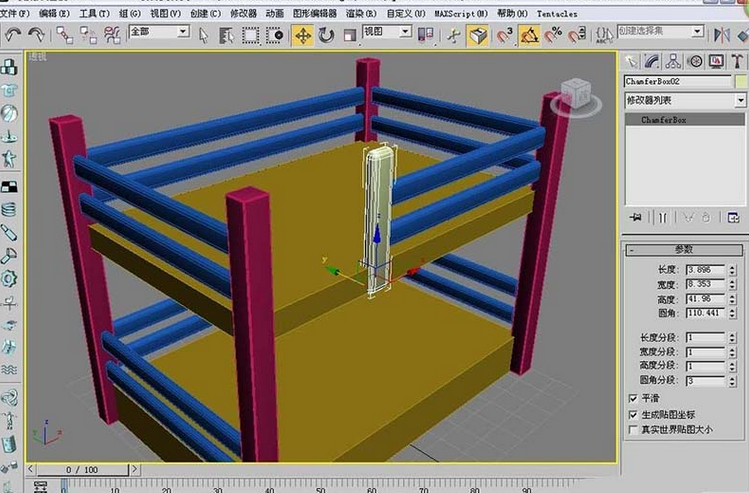Open the Mirror tool
This screenshot has width=749, height=493.
722,35
